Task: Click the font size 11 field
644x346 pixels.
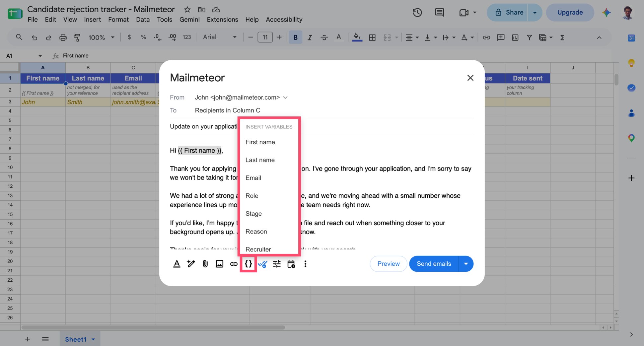Action: pos(265,37)
